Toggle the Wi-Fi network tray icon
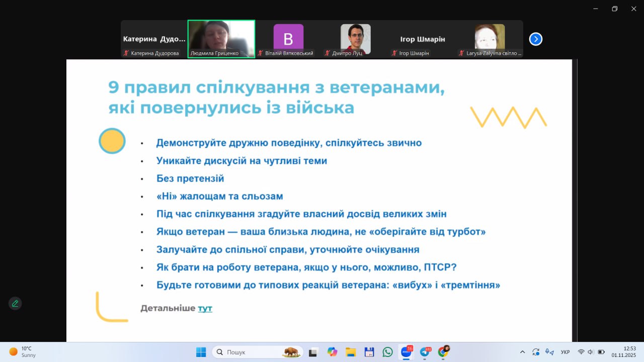 [x=581, y=352]
